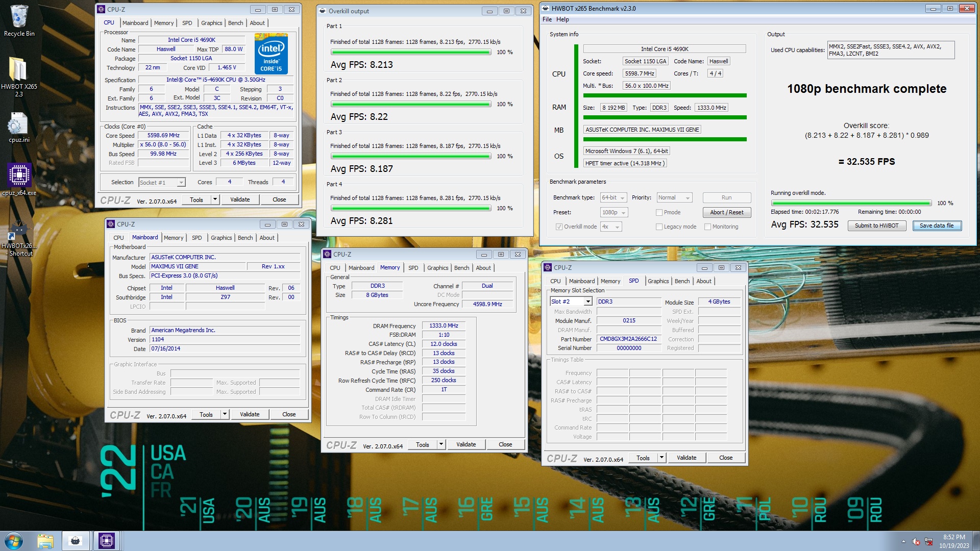Image resolution: width=980 pixels, height=551 pixels.
Task: Click Submit to HWBOT button
Action: click(877, 226)
